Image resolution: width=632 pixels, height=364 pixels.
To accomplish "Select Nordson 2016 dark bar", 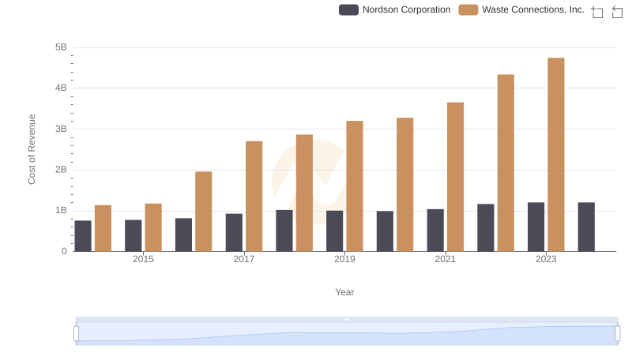I will point(183,235).
